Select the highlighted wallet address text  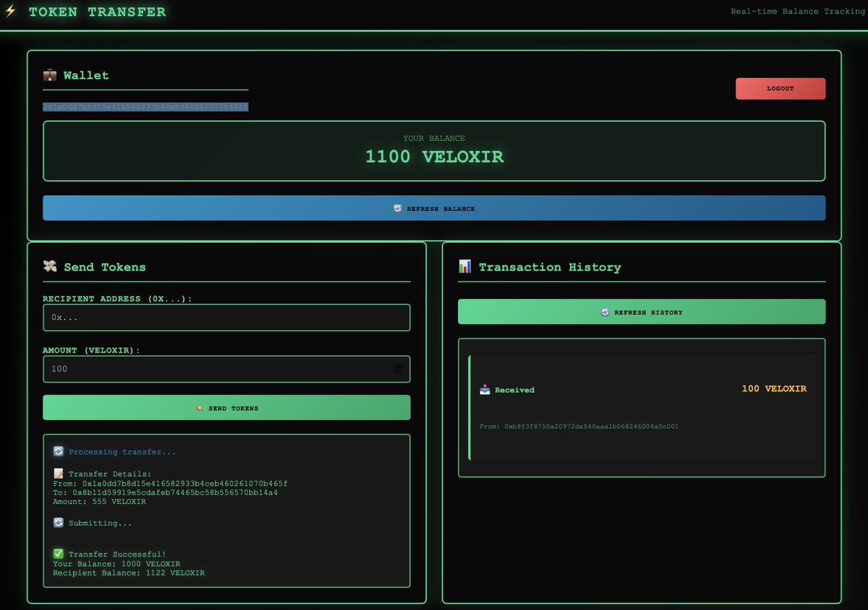145,107
